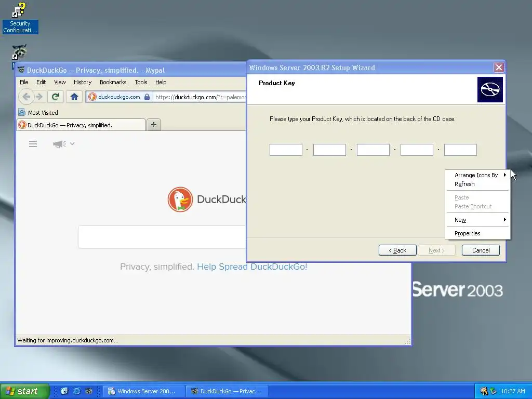Choose Properties from context menu
This screenshot has height=399, width=532.
point(477,233)
